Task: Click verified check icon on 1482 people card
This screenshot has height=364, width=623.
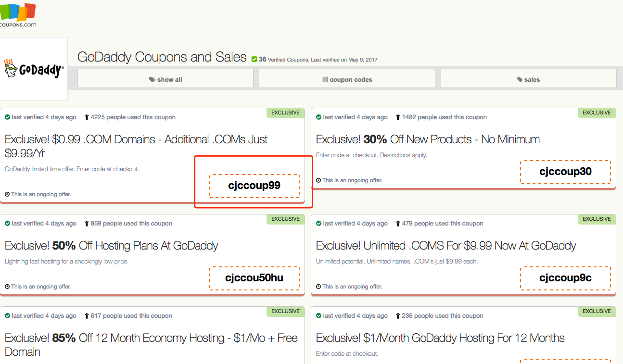Action: 318,117
